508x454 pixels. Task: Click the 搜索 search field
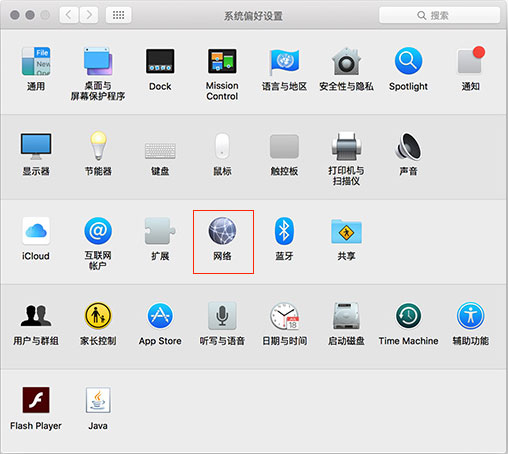439,15
